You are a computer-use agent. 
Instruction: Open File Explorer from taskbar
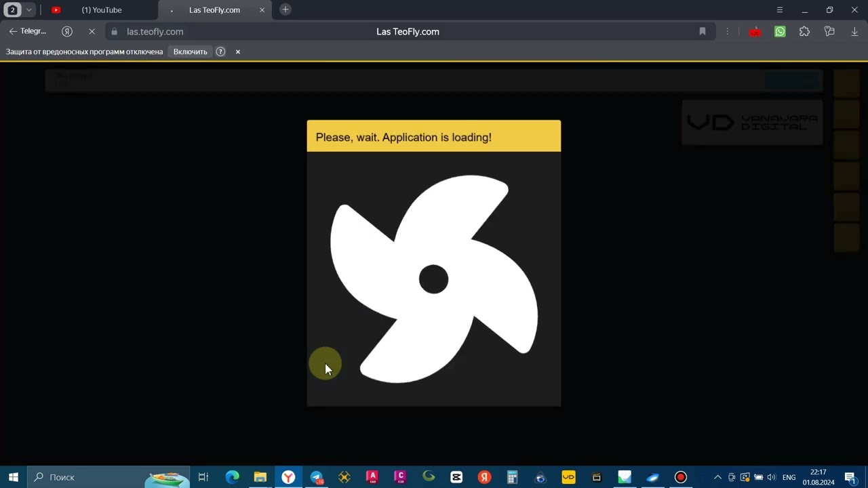(x=260, y=477)
